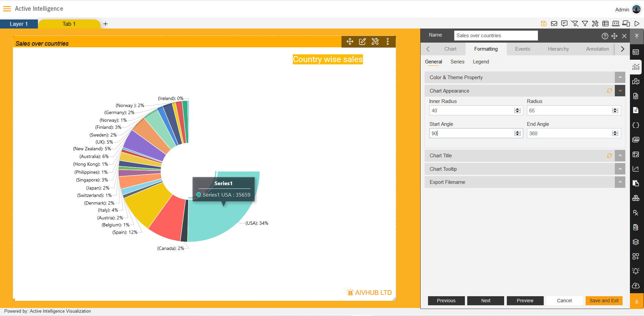Click the Preview button
This screenshot has height=316, width=644.
[x=525, y=301]
